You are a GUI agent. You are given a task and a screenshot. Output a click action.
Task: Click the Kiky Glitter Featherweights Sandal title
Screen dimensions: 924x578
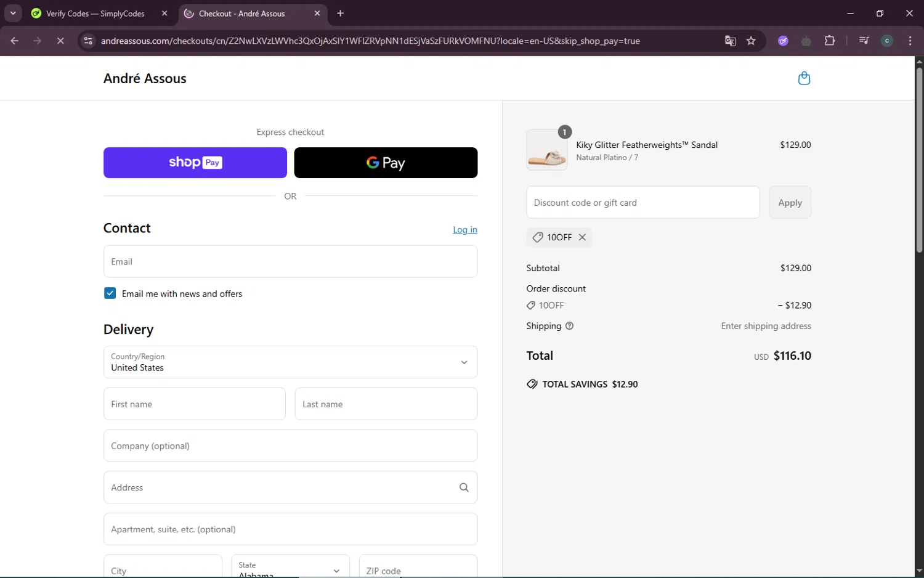pos(647,145)
